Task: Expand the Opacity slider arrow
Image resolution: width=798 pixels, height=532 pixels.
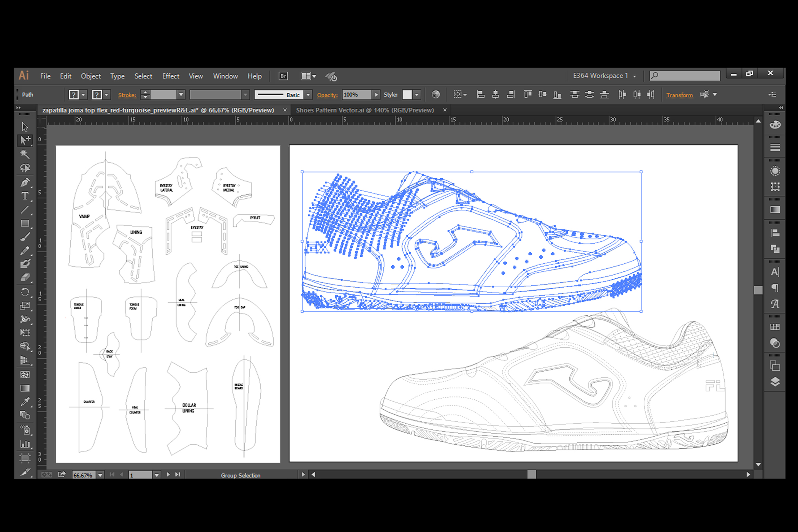Action: click(376, 95)
